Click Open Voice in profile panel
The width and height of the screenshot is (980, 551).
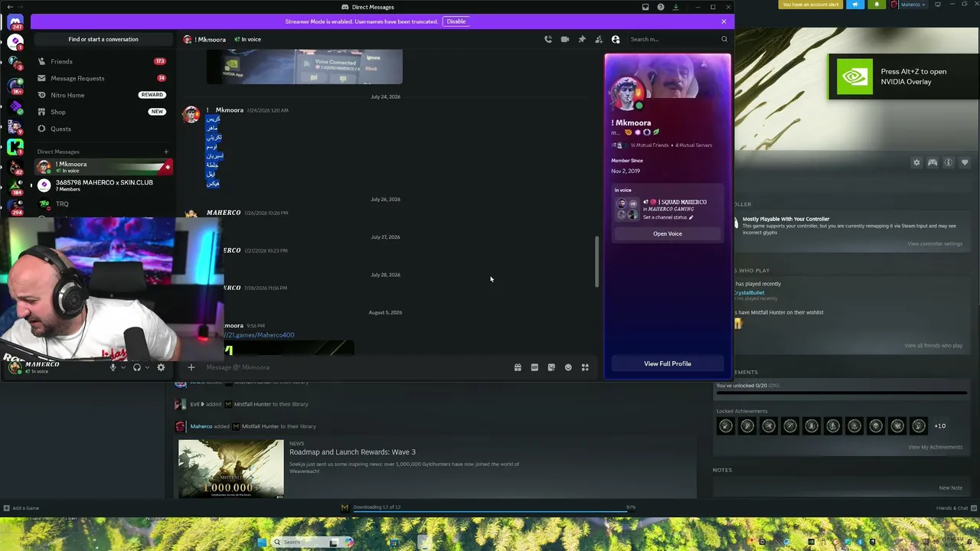point(668,233)
